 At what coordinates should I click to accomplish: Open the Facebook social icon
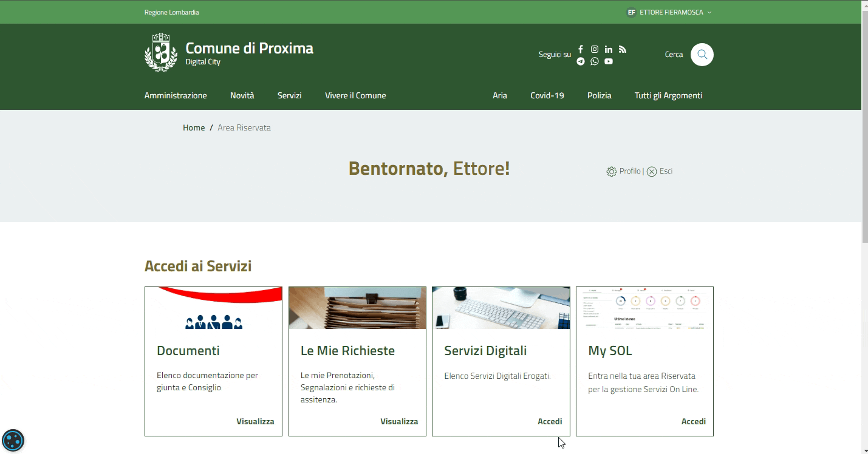581,49
